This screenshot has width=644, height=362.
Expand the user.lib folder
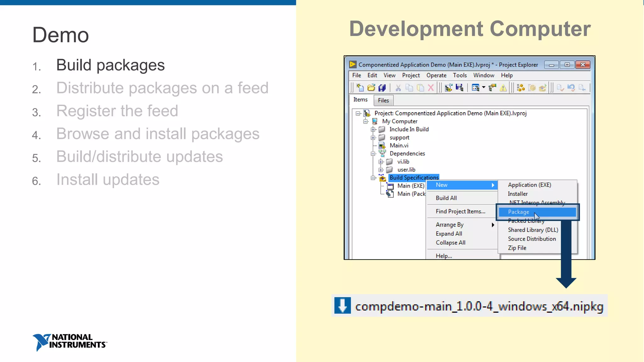[x=380, y=170]
